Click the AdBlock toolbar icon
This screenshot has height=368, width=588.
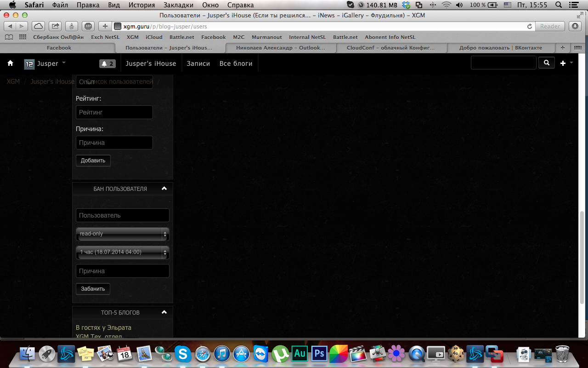89,26
